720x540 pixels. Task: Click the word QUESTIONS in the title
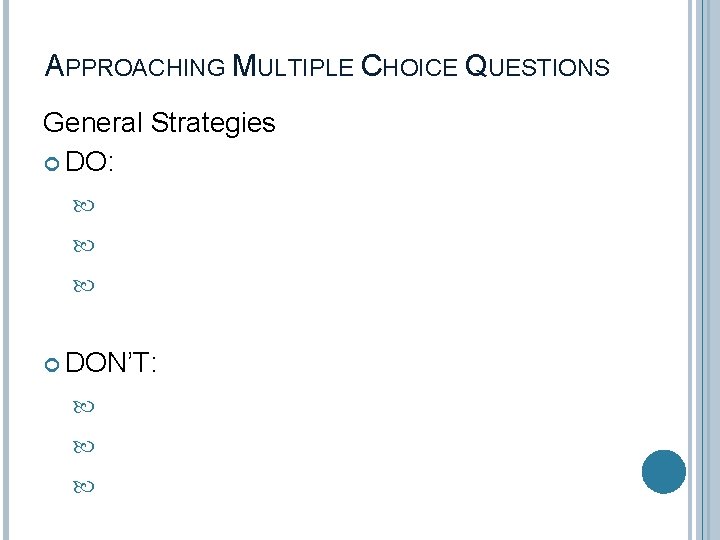[537, 67]
